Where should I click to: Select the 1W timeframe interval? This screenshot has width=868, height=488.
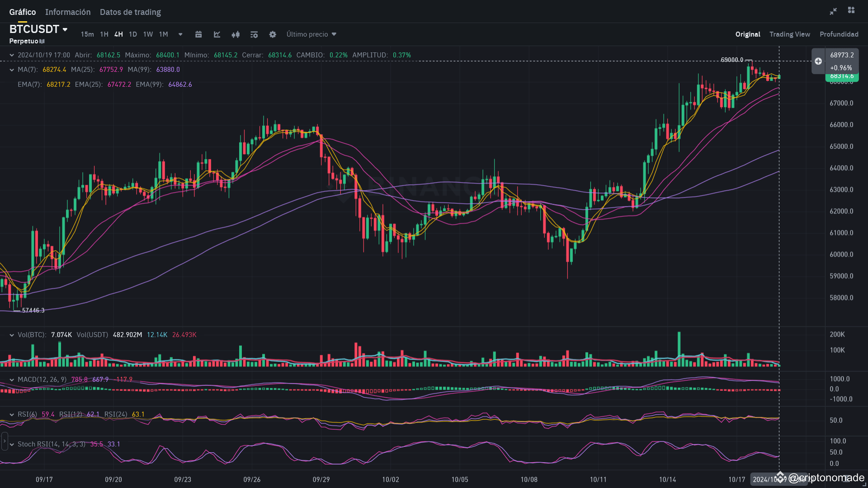(148, 34)
